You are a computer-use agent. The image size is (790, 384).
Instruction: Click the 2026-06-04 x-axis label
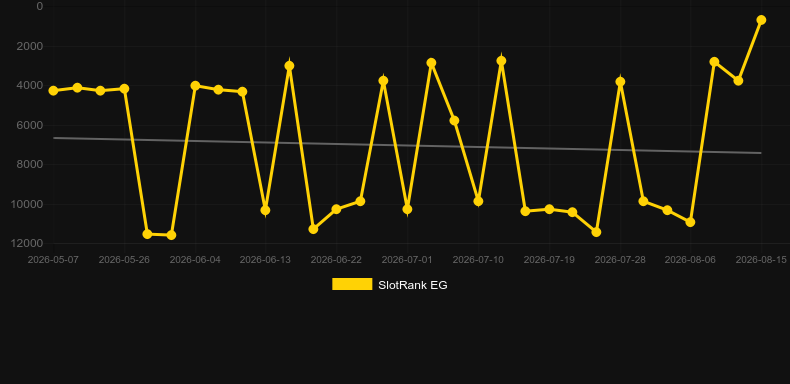(195, 260)
